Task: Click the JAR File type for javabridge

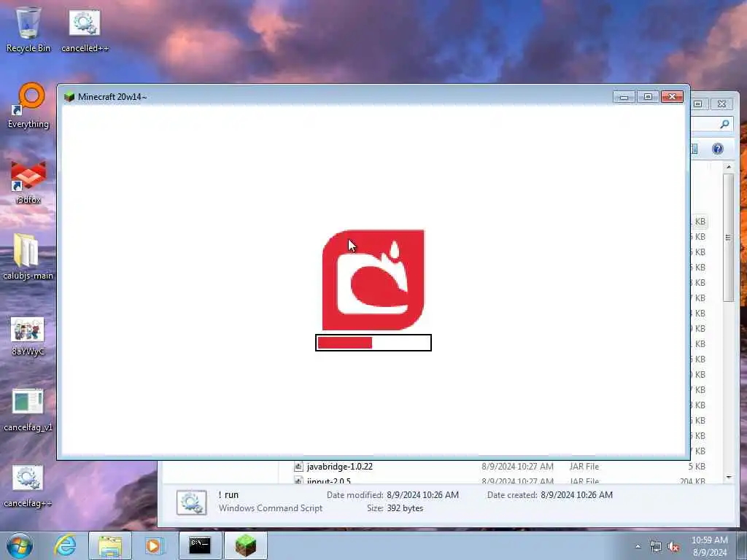Action: click(x=584, y=467)
